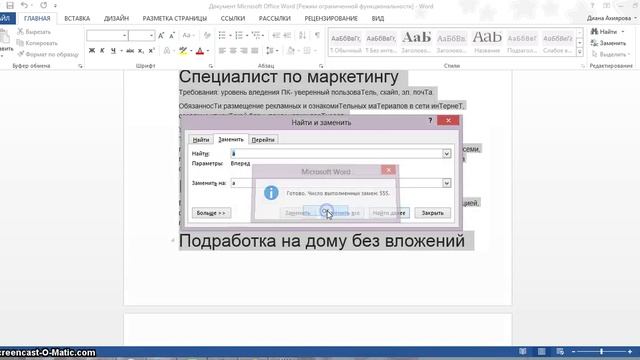640x360 pixels.
Task: Click the Bulleted list icon
Action: pos(222,36)
